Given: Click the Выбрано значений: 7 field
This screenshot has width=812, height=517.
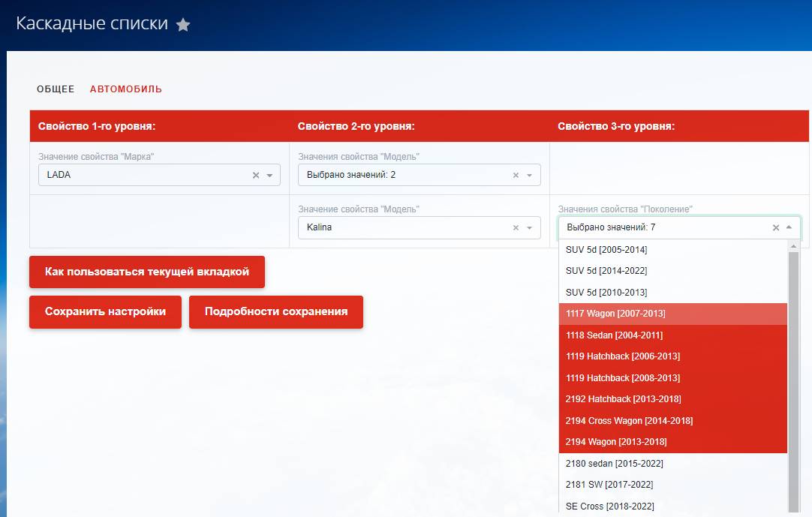Looking at the screenshot, I should 679,227.
